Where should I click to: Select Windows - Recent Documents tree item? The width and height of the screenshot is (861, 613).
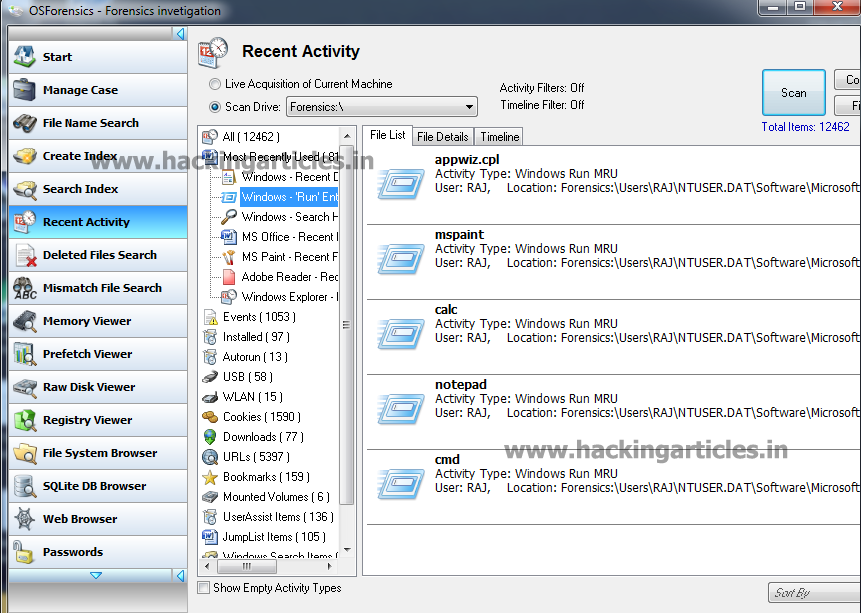tap(279, 177)
